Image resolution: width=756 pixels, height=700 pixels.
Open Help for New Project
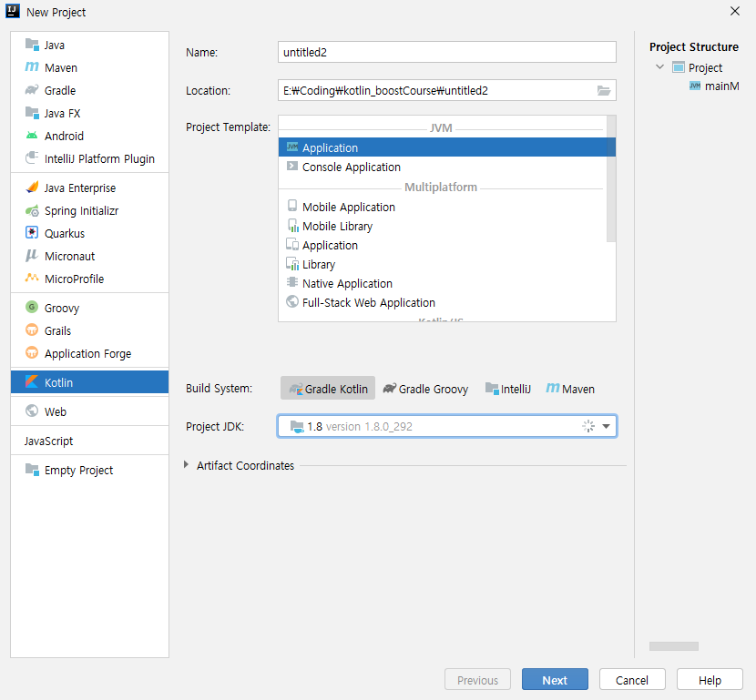point(710,680)
